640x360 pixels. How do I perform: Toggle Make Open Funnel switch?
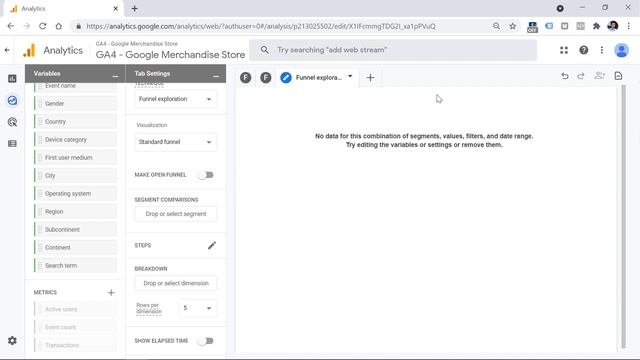(206, 175)
